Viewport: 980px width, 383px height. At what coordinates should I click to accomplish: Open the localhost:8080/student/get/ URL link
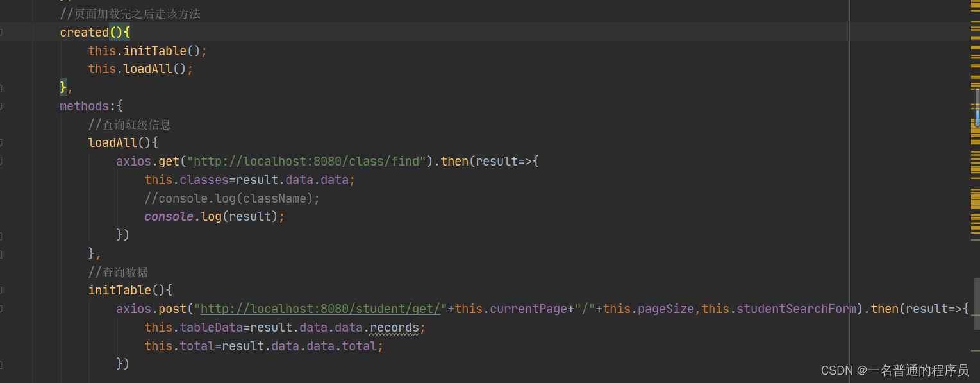click(x=320, y=309)
